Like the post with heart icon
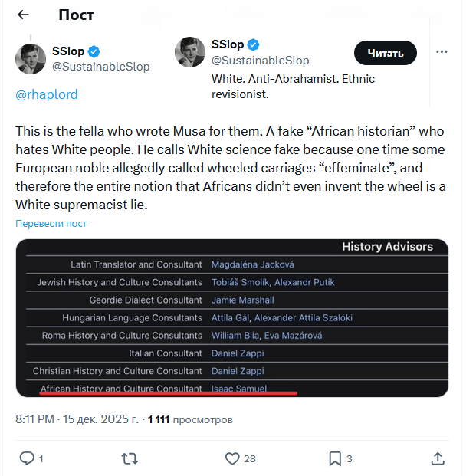 coord(232,458)
